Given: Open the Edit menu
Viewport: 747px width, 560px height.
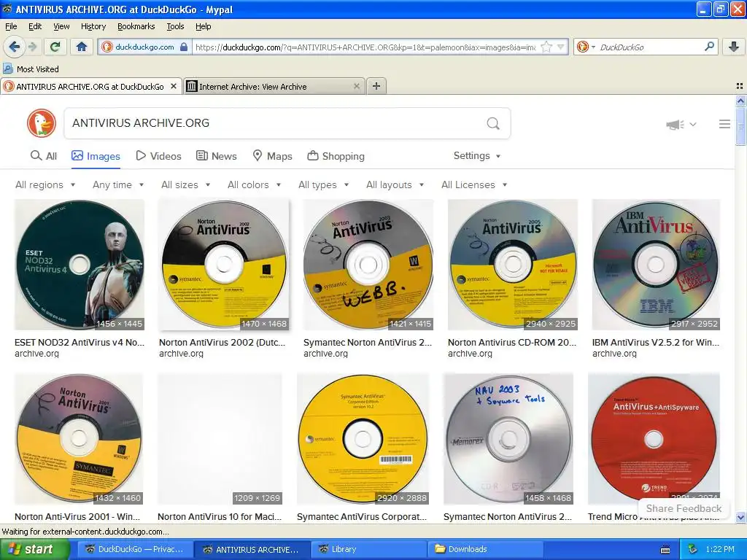Looking at the screenshot, I should tap(35, 26).
